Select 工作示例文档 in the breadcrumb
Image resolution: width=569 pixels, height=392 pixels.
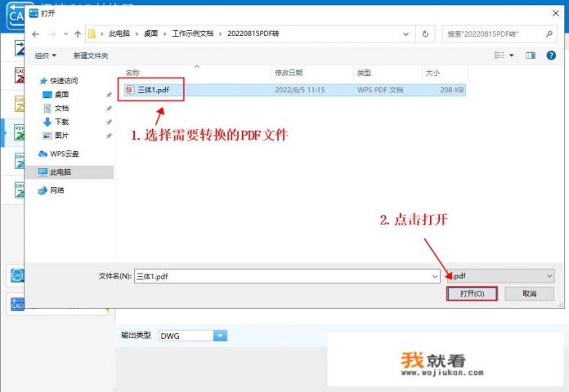[192, 33]
